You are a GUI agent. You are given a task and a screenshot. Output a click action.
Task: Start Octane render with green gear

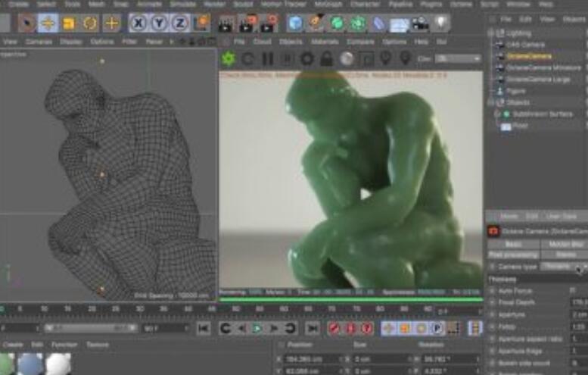tap(228, 58)
